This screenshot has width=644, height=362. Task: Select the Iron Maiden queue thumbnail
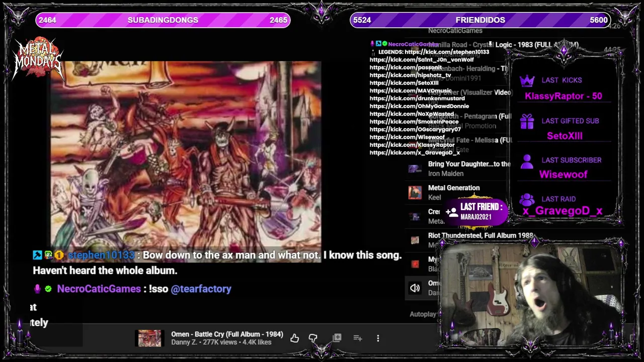(x=415, y=169)
